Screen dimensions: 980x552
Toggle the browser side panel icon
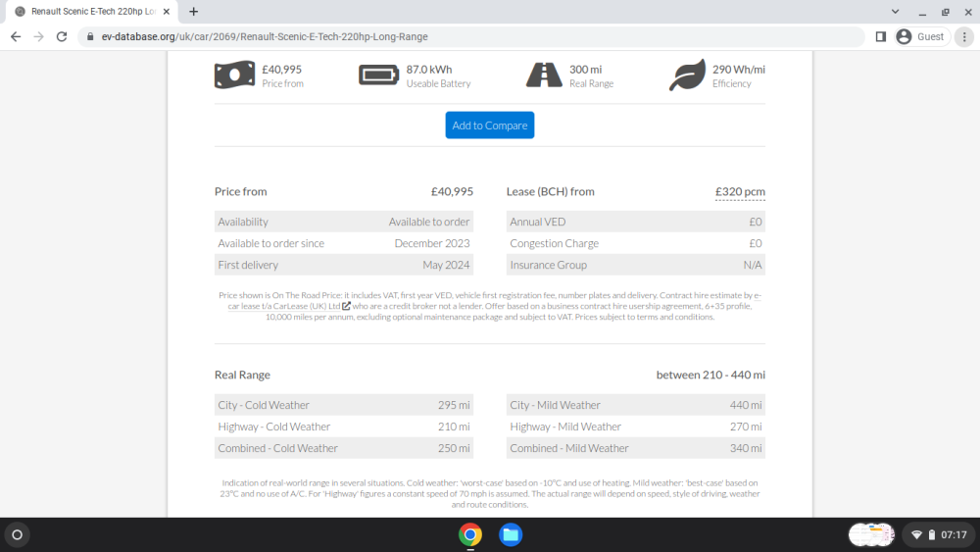pos(881,37)
